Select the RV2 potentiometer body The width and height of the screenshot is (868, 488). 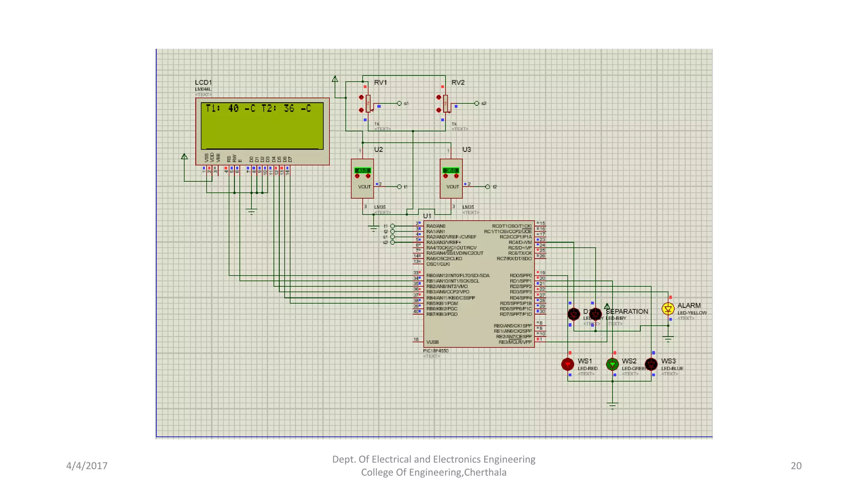(445, 103)
